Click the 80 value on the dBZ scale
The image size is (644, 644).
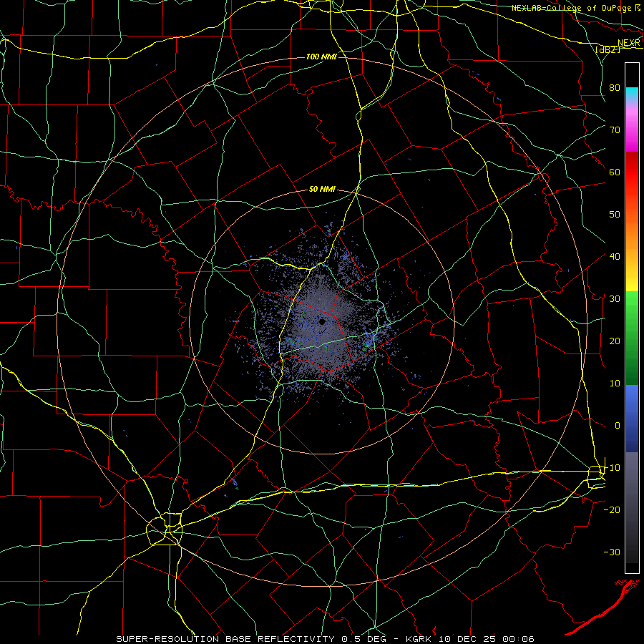pos(615,87)
